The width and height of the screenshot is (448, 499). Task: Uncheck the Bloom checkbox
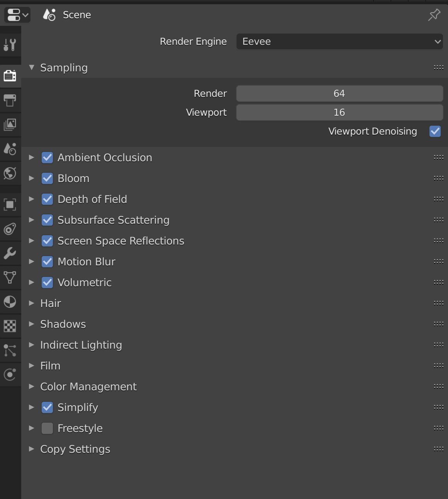pos(47,178)
